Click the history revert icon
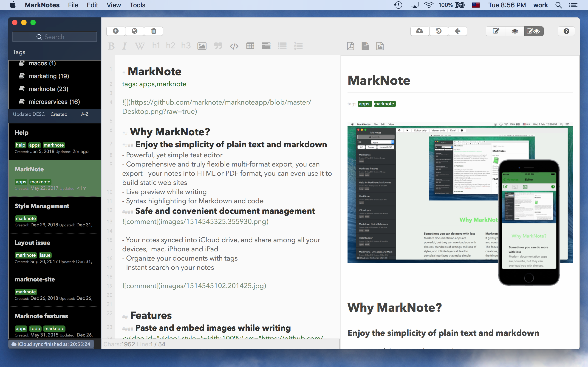The width and height of the screenshot is (588, 367). coord(438,31)
